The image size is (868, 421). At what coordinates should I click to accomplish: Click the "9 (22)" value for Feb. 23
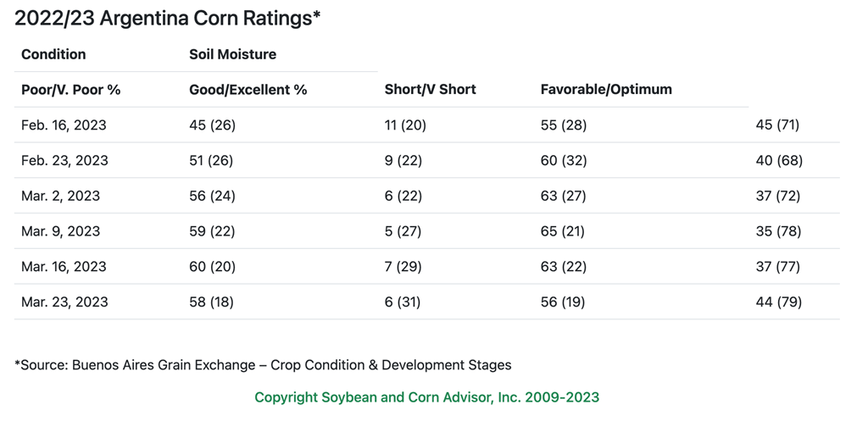tap(403, 161)
